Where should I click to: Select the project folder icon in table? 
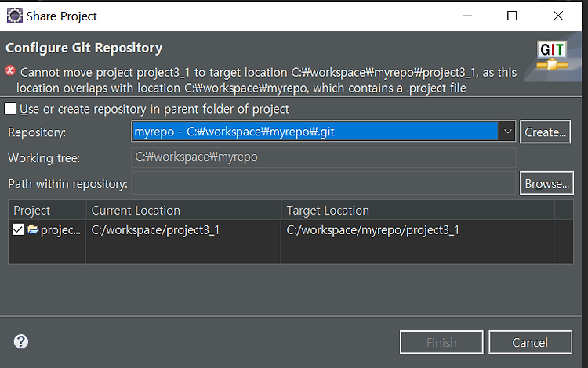(33, 229)
